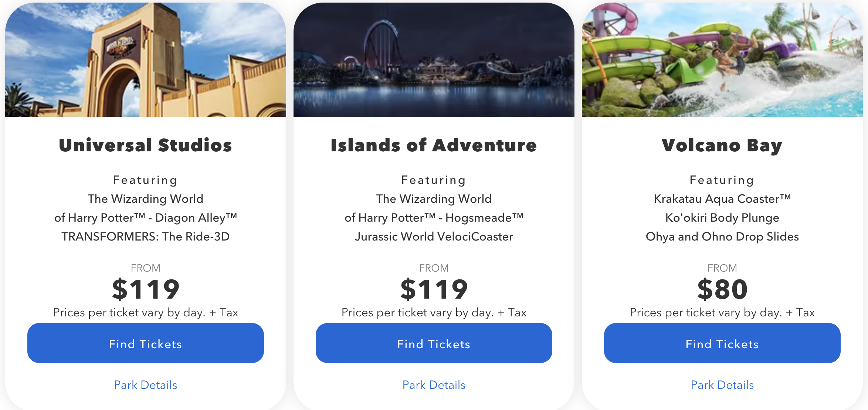Image resolution: width=868 pixels, height=410 pixels.
Task: Click Jurassic World VelociCoaster text
Action: pyautogui.click(x=434, y=236)
